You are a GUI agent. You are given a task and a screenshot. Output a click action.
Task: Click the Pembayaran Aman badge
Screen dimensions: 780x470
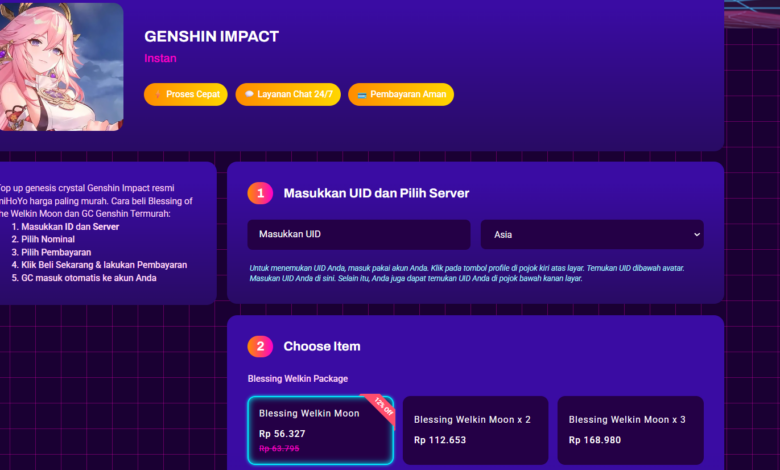401,94
